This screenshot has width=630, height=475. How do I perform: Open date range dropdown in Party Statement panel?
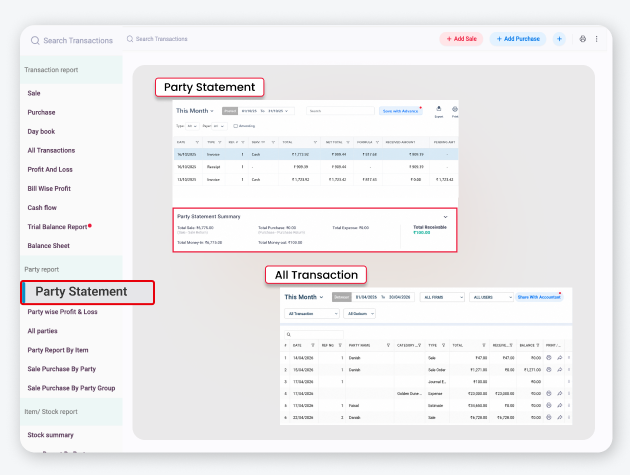[x=267, y=111]
